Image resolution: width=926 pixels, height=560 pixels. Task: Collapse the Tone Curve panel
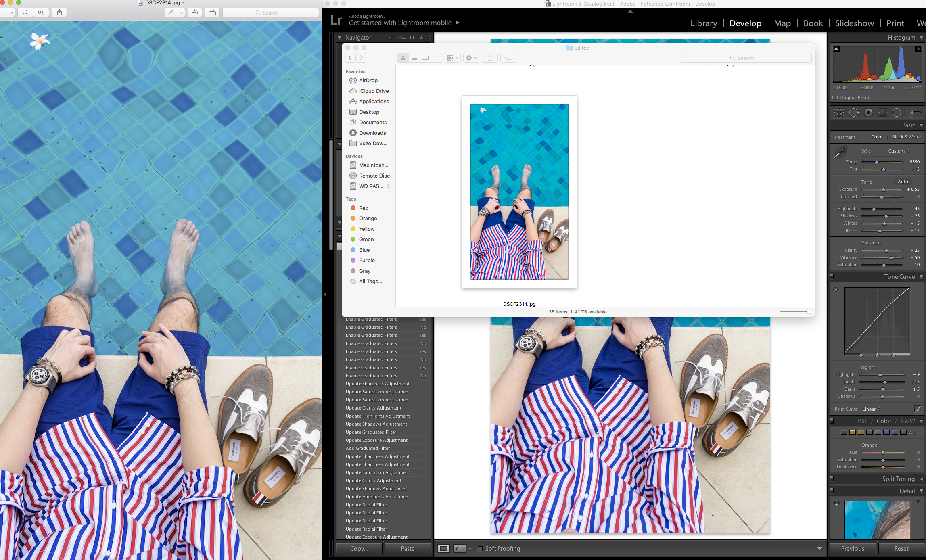click(922, 276)
